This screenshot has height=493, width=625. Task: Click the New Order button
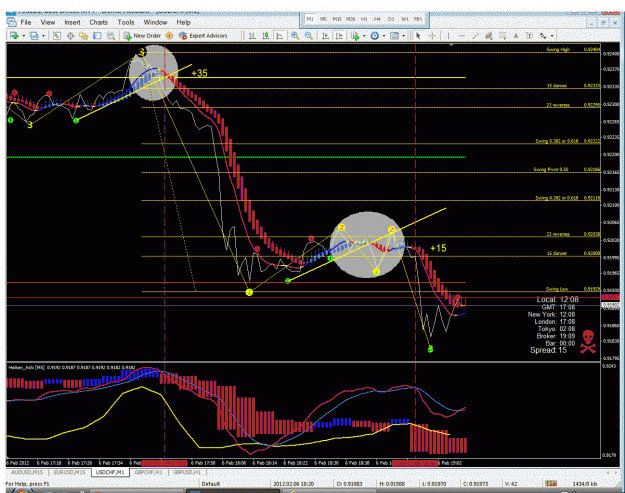coord(142,36)
